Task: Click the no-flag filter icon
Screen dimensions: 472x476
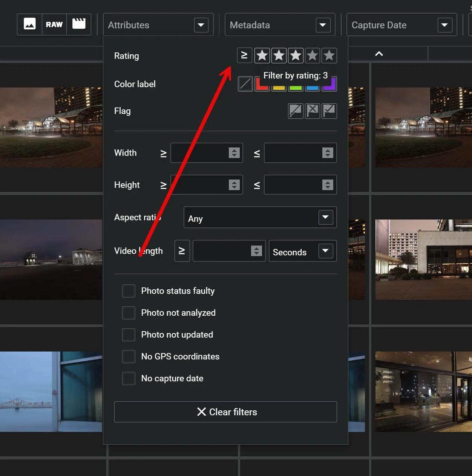Action: tap(296, 111)
